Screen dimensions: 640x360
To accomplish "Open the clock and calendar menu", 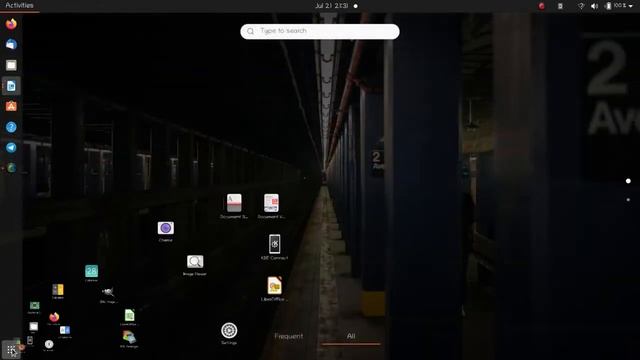I will click(x=331, y=6).
